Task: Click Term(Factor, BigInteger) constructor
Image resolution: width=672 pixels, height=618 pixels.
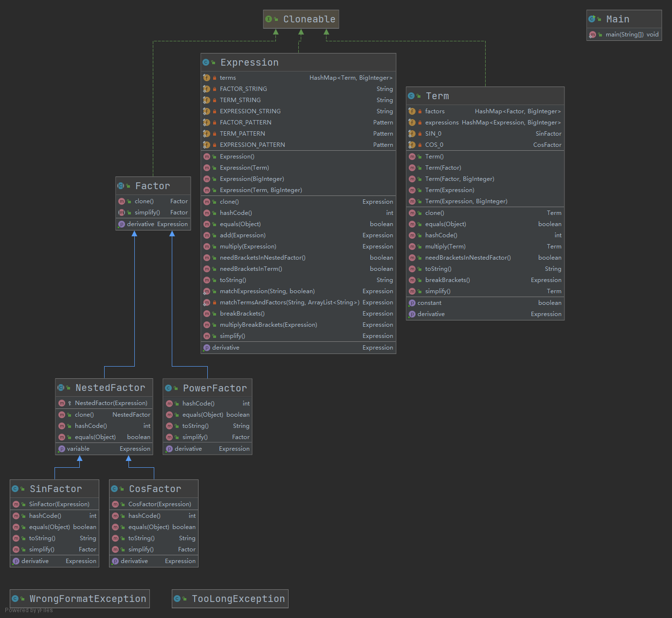Action: [x=485, y=179]
